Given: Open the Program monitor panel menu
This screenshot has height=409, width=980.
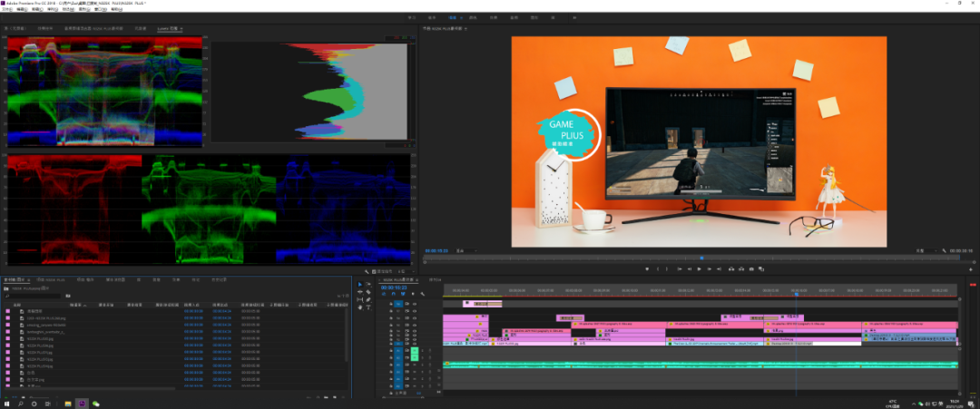Looking at the screenshot, I should tap(465, 29).
